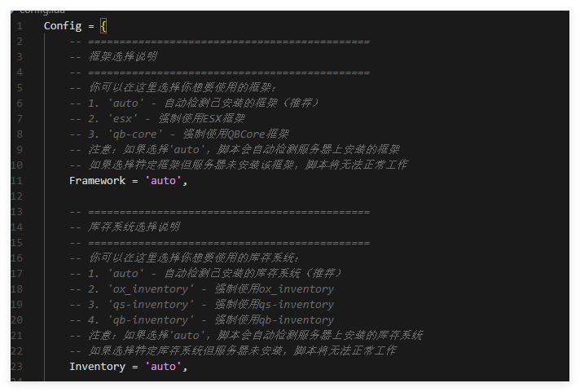Click line number 12 beside the blank line

point(19,196)
